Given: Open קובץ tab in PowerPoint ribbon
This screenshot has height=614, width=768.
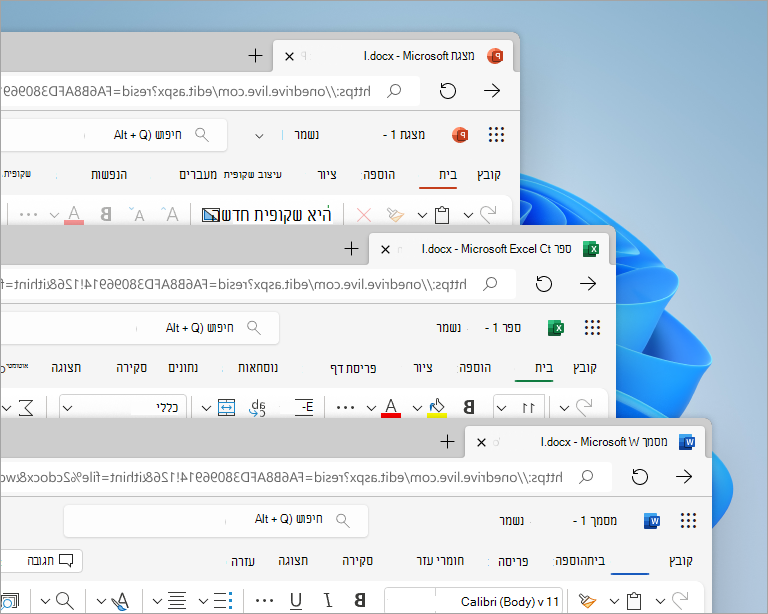Looking at the screenshot, I should click(488, 175).
